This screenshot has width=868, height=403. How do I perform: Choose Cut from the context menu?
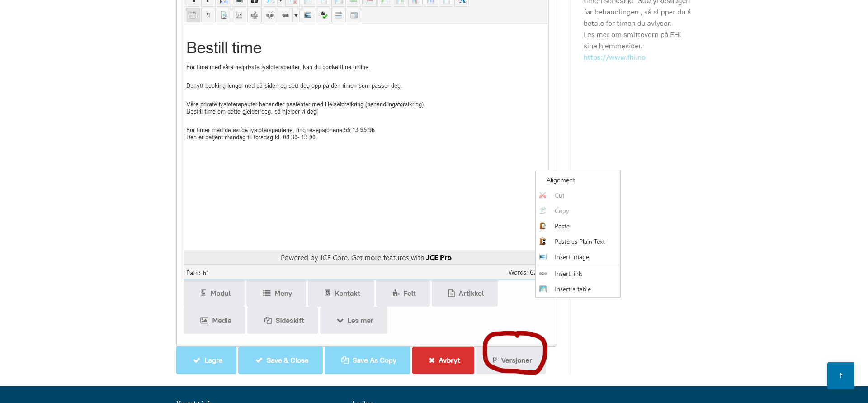click(x=578, y=195)
